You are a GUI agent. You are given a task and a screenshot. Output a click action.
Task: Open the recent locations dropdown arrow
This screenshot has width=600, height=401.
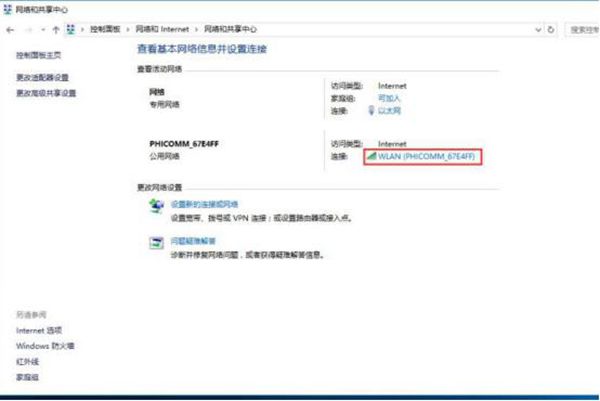point(41,31)
